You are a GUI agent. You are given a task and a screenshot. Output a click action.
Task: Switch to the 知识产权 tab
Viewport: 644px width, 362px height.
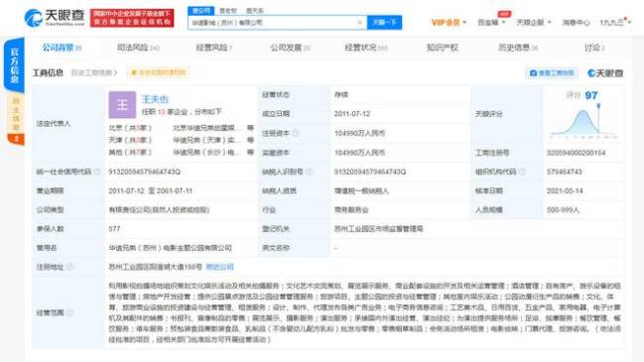click(x=443, y=48)
